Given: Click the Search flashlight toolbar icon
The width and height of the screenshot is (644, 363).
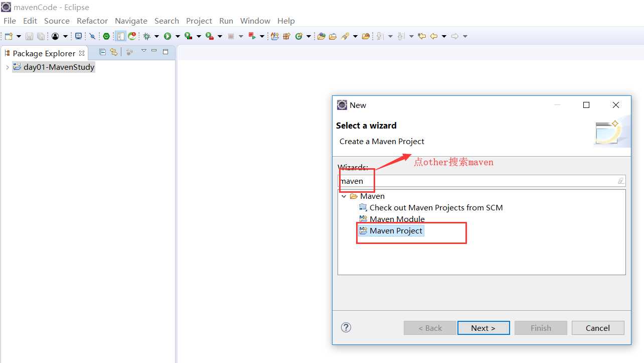Looking at the screenshot, I should pos(345,36).
